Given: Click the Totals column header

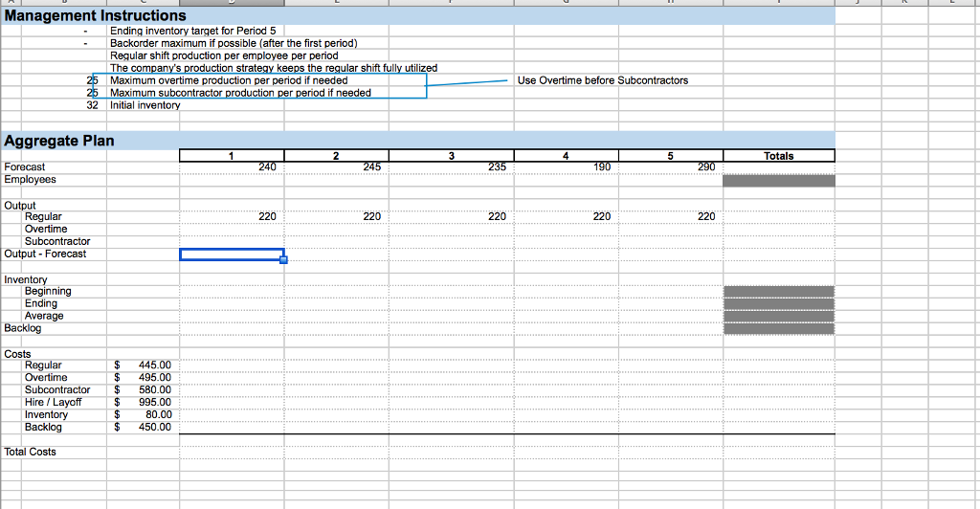Looking at the screenshot, I should 779,156.
